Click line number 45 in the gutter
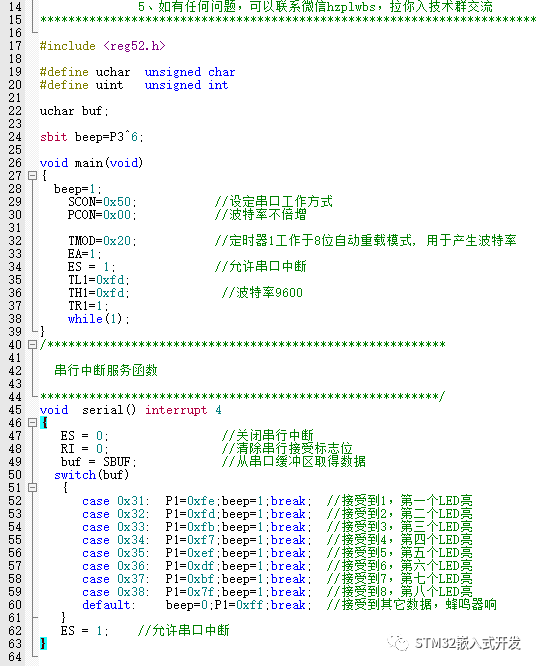The width and height of the screenshot is (537, 666). click(15, 410)
